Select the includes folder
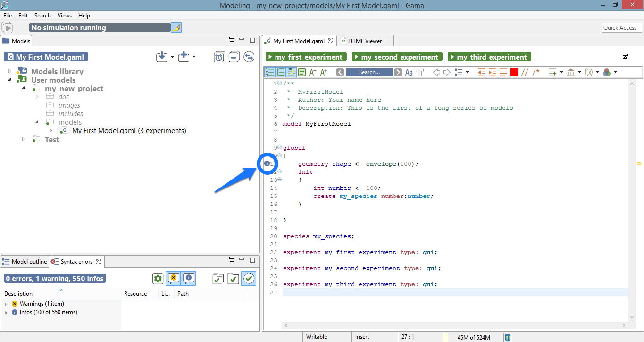Screen dimensions: 644x342 point(71,114)
